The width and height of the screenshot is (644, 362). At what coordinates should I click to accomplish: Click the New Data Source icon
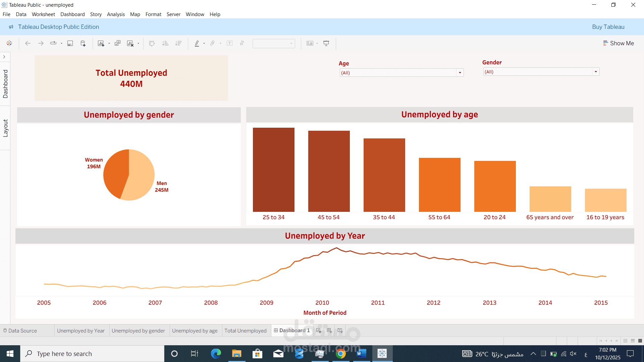click(x=83, y=43)
